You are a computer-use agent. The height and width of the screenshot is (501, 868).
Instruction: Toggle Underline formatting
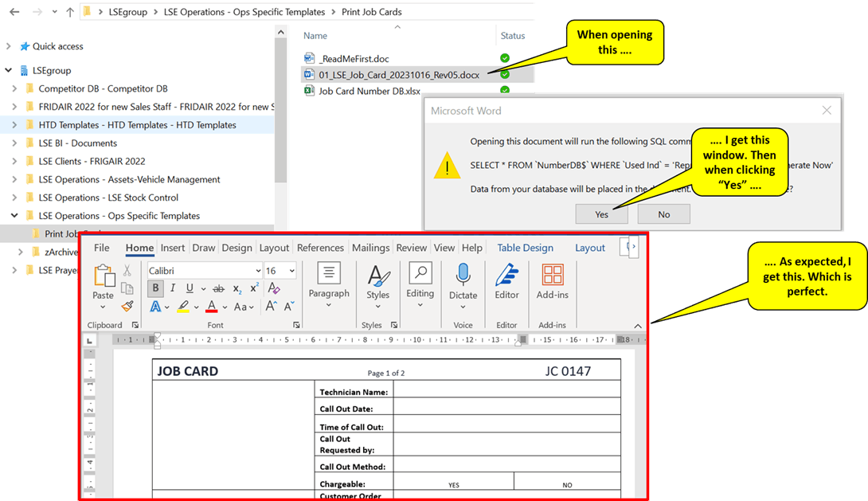pos(190,288)
